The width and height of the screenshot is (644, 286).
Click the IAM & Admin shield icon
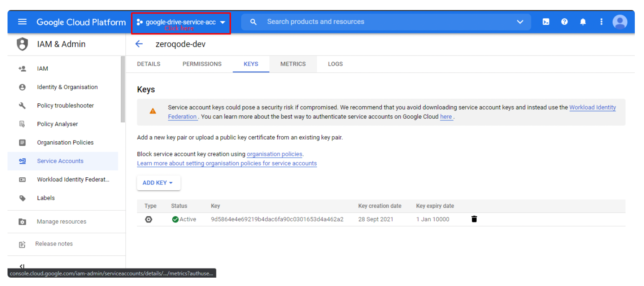point(22,44)
